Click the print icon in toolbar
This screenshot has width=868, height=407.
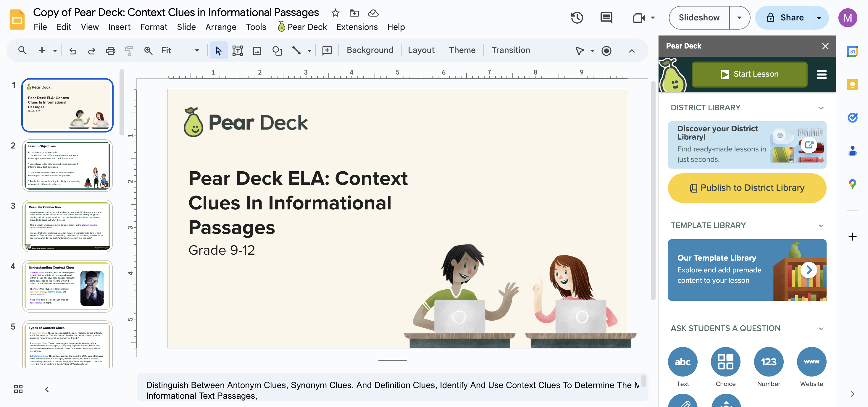(x=111, y=51)
